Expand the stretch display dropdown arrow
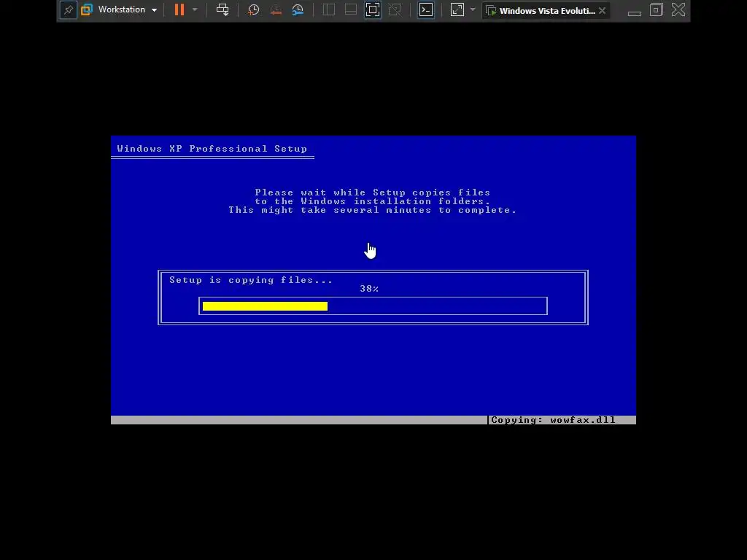This screenshot has width=747, height=560. [473, 9]
